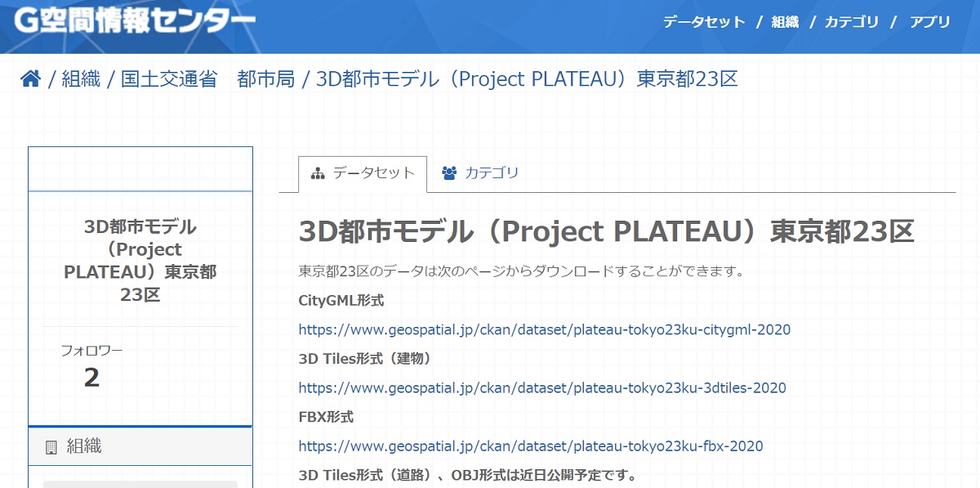The width and height of the screenshot is (980, 488).
Task: Open the アプリ header menu
Action: click(930, 22)
